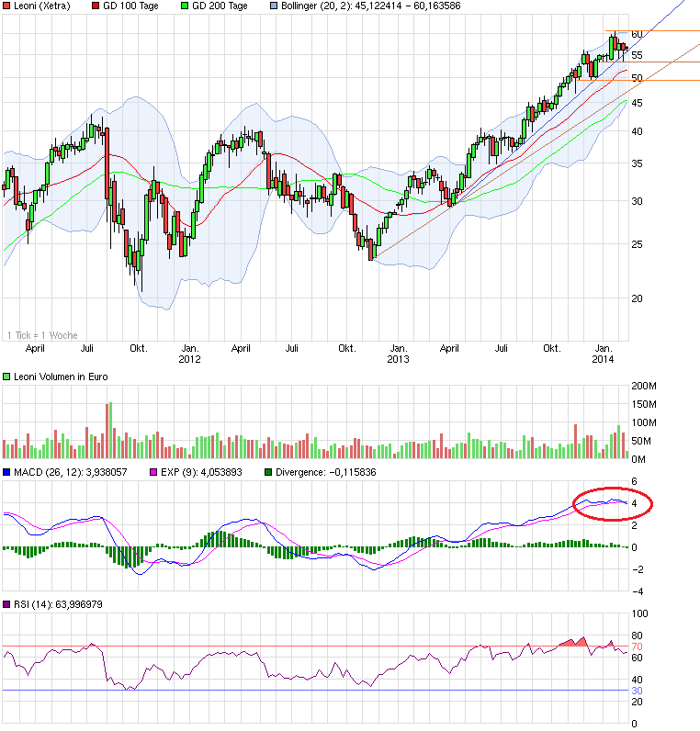The height and width of the screenshot is (731, 700).
Task: Click the 200M label on volume axis
Action: tap(643, 387)
